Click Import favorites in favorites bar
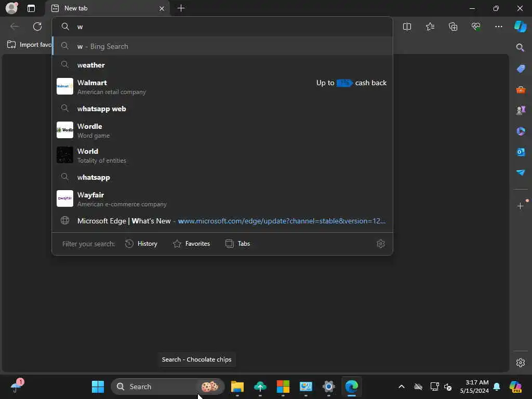The image size is (532, 399). pyautogui.click(x=29, y=45)
